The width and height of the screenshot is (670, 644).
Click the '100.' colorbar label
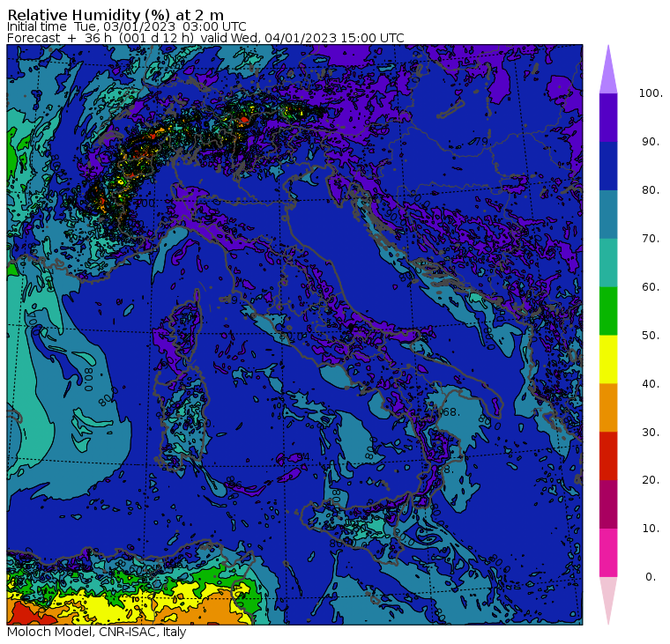coord(651,93)
